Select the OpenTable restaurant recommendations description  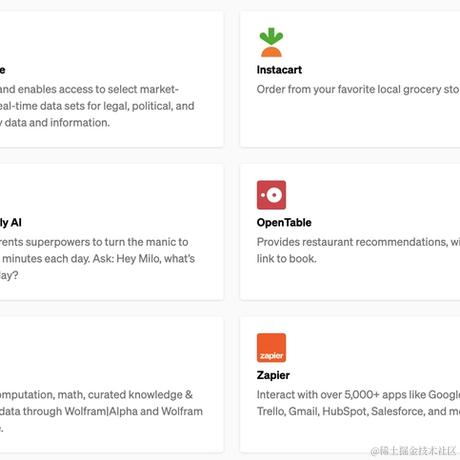[358, 250]
